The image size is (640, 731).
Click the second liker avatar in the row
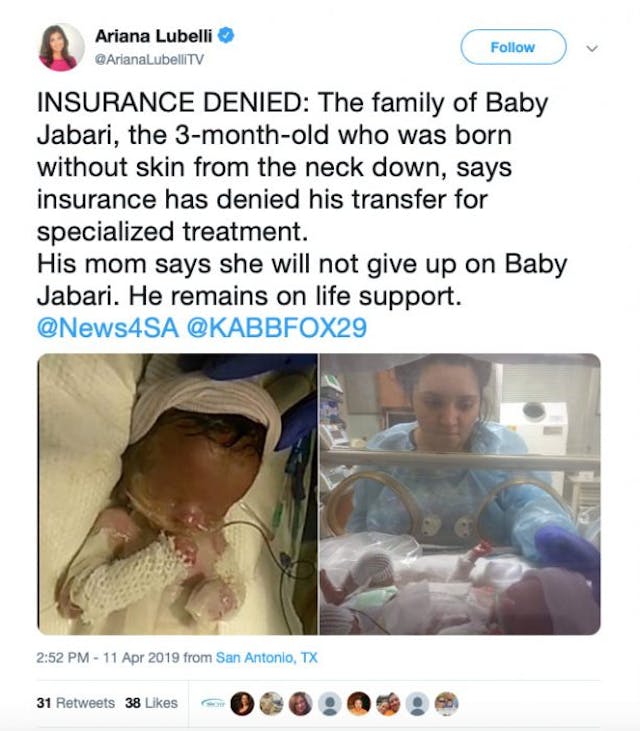tap(242, 703)
